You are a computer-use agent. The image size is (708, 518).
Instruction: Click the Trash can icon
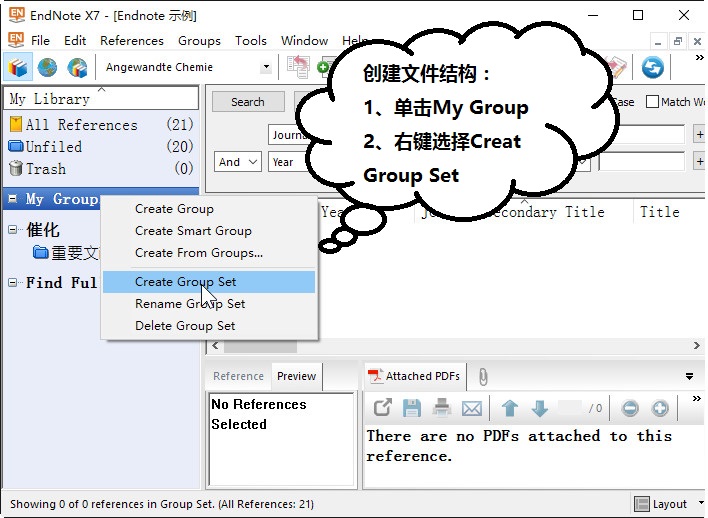(x=15, y=168)
